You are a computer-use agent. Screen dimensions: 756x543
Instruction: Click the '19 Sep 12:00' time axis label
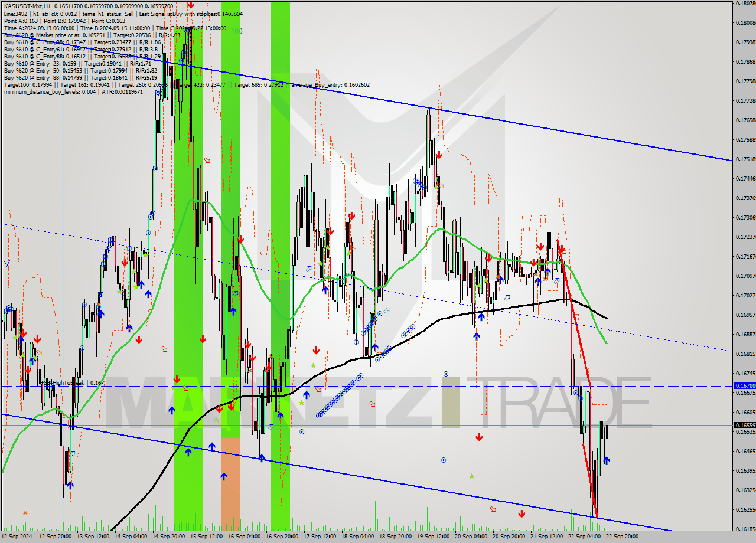pos(433,537)
